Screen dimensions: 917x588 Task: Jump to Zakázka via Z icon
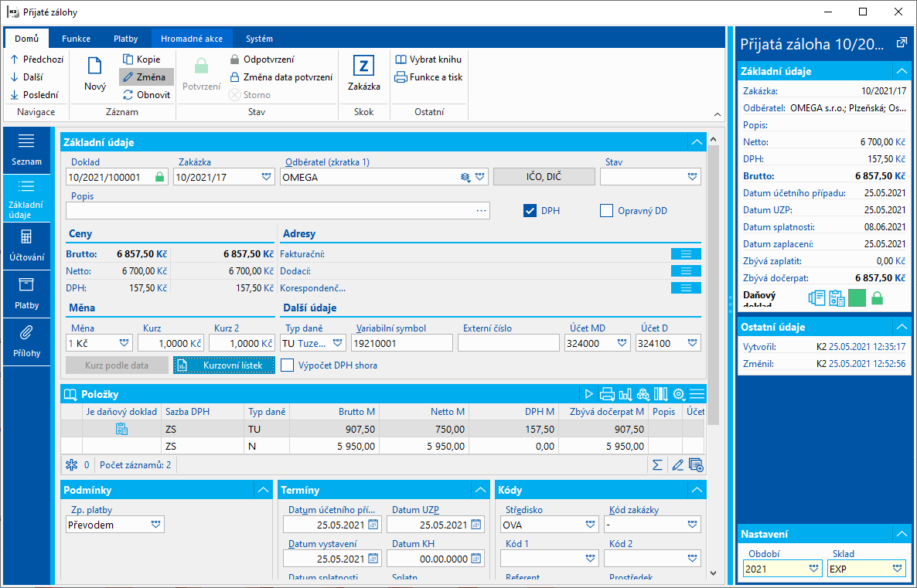click(363, 66)
